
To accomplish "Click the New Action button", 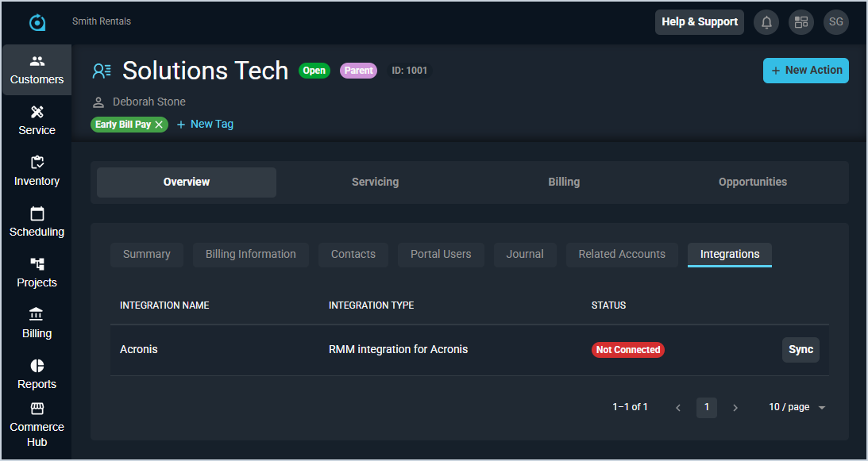I will [x=805, y=71].
